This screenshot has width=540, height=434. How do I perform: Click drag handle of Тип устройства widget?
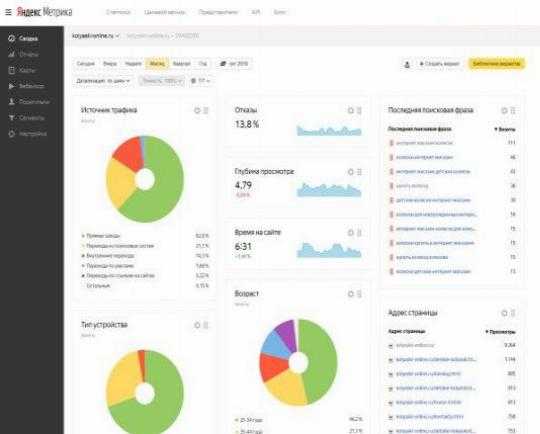click(206, 325)
